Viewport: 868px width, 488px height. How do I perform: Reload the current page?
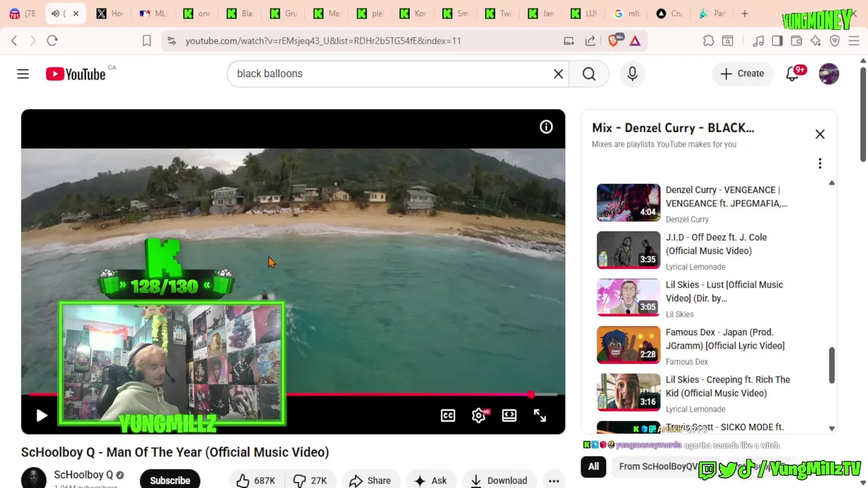pyautogui.click(x=52, y=41)
